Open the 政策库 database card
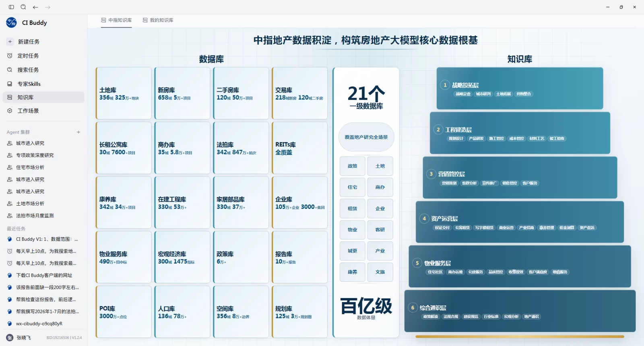Screen dimensions: 644x346 (241, 257)
